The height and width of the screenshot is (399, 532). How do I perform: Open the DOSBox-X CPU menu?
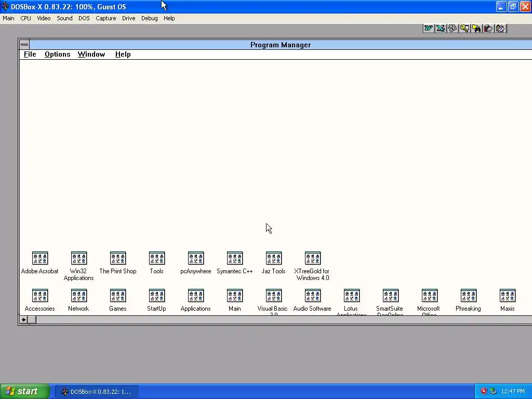(25, 18)
